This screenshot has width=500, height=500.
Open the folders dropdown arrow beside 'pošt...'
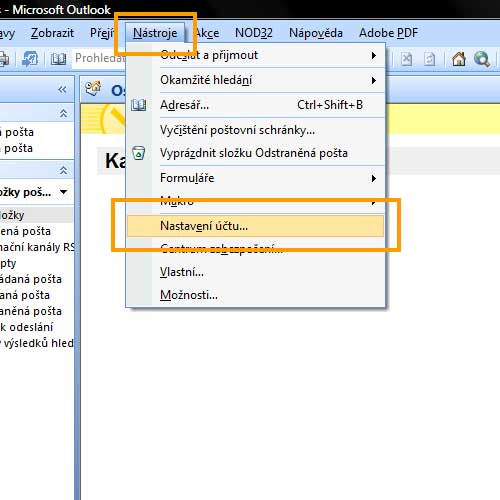pyautogui.click(x=63, y=192)
